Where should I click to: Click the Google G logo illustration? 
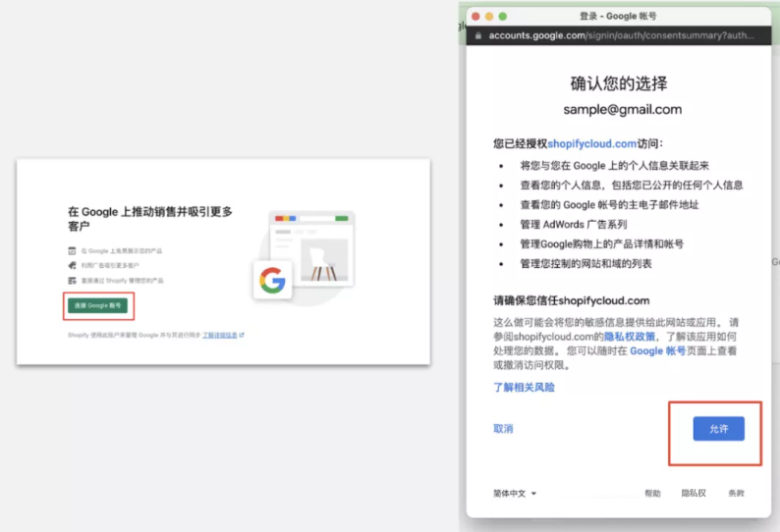tap(272, 280)
